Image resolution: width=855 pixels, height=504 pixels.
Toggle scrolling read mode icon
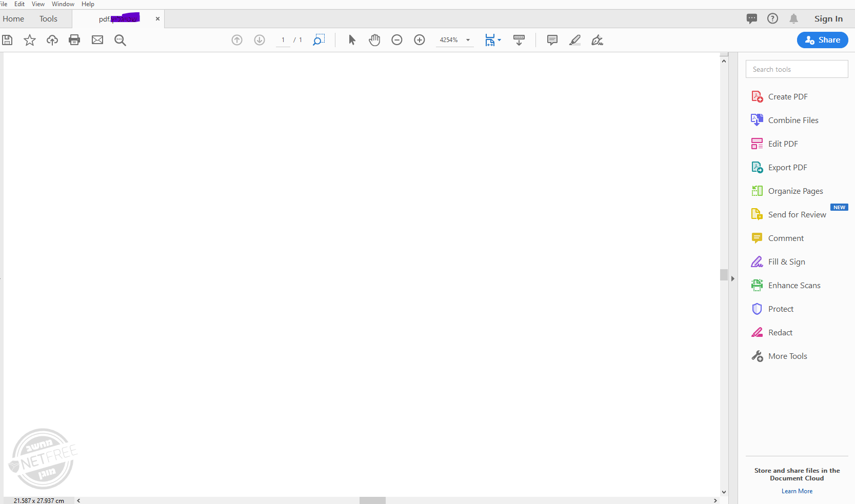(519, 40)
